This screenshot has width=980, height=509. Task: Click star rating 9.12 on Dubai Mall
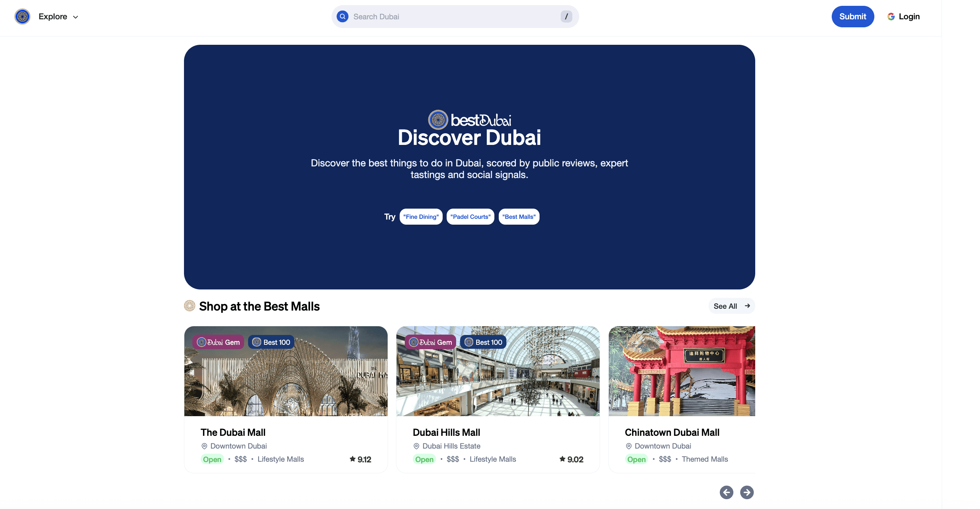360,459
